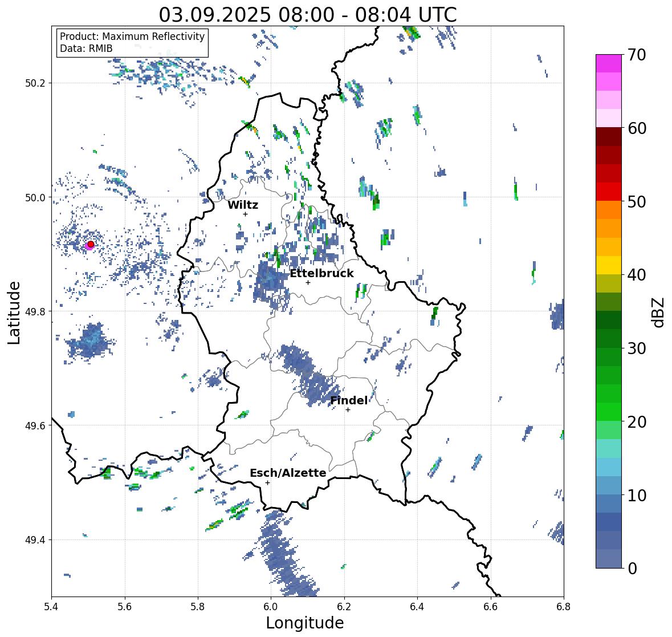The width and height of the screenshot is (672, 637).
Task: Click the Longitude axis label
Action: (x=305, y=623)
